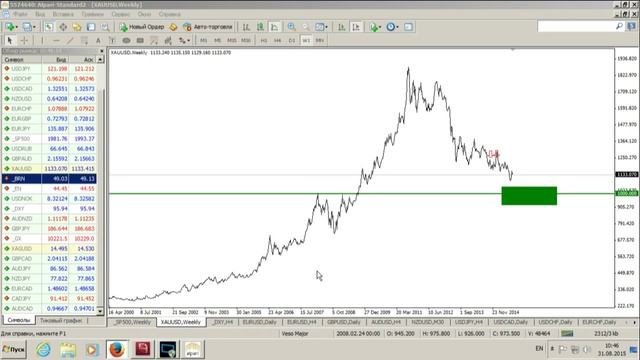The height and width of the screenshot is (360, 640).
Task: Select the Ellipse drawing tool
Action: [x=126, y=40]
